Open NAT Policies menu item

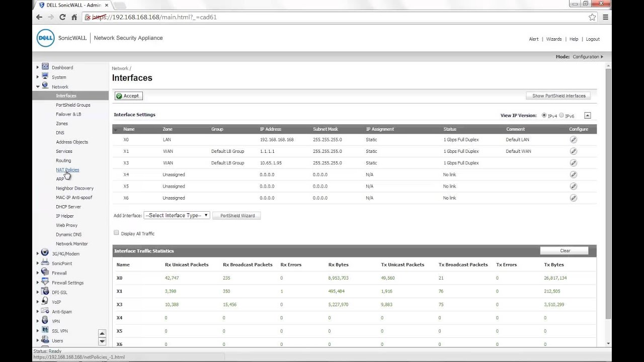[67, 170]
